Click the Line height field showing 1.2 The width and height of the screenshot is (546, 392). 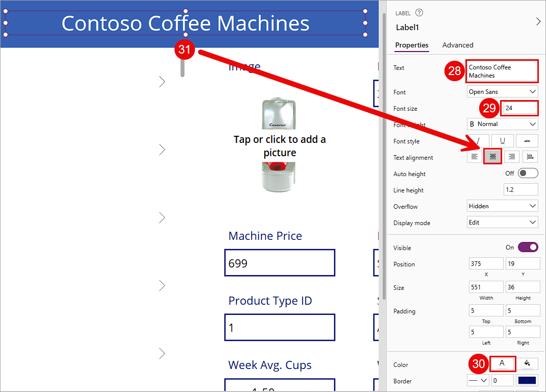[x=520, y=189]
